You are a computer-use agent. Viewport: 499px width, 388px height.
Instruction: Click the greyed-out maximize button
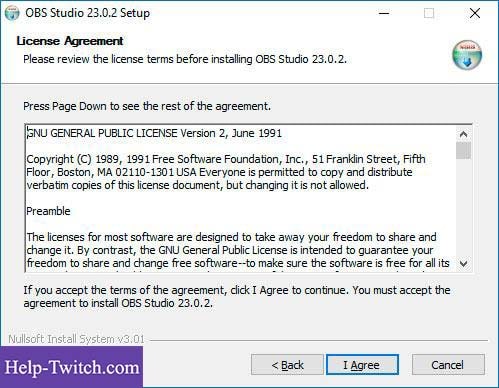pyautogui.click(x=429, y=13)
